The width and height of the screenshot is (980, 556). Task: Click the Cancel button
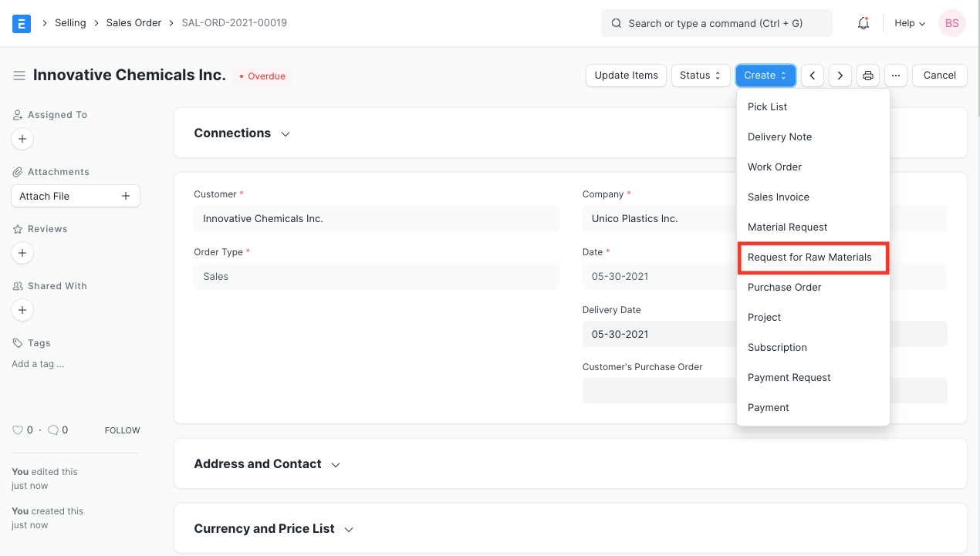[x=939, y=76]
